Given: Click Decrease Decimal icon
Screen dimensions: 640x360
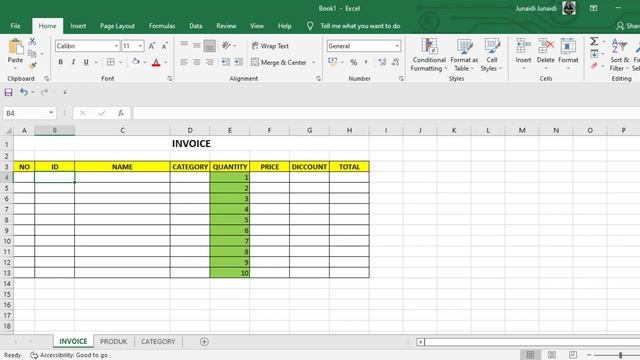Looking at the screenshot, I should point(395,62).
